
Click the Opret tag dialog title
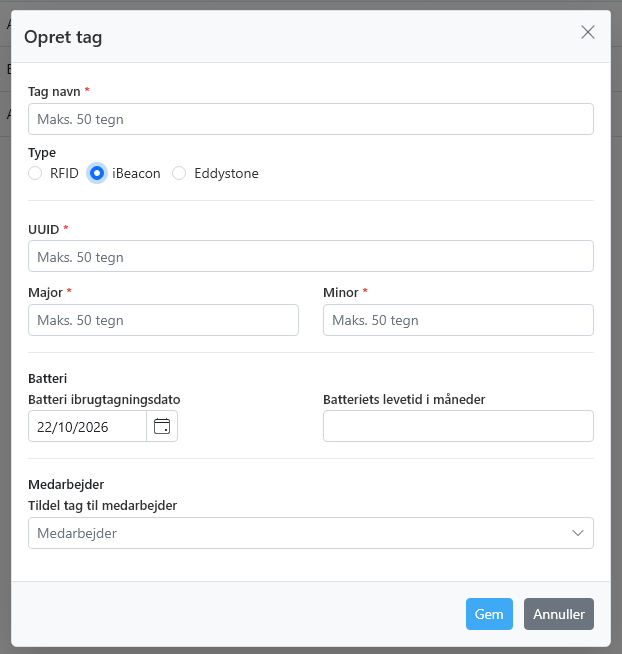63,37
